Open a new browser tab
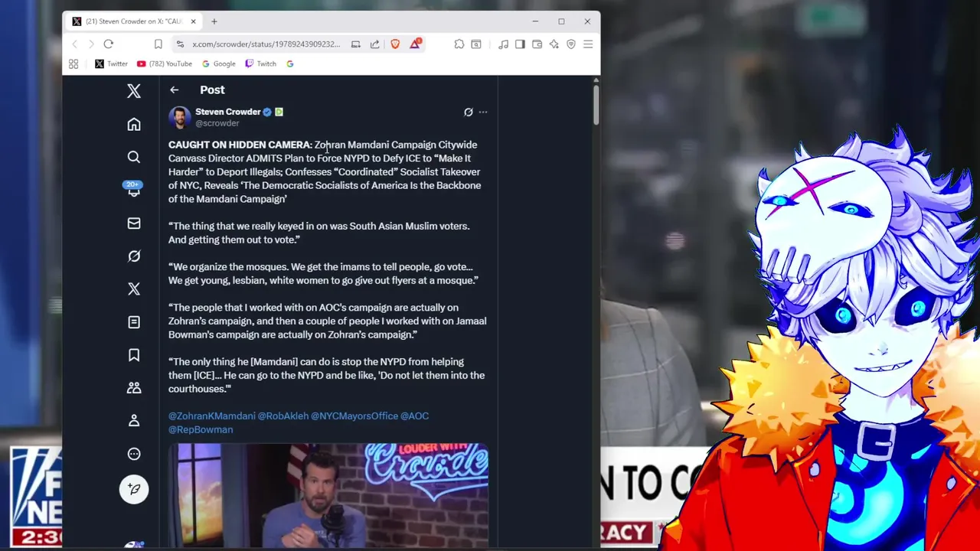This screenshot has width=980, height=551. (x=214, y=21)
